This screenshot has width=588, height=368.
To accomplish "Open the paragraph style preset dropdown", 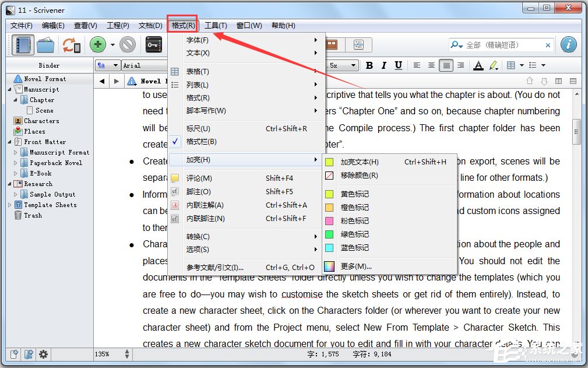I will (108, 65).
